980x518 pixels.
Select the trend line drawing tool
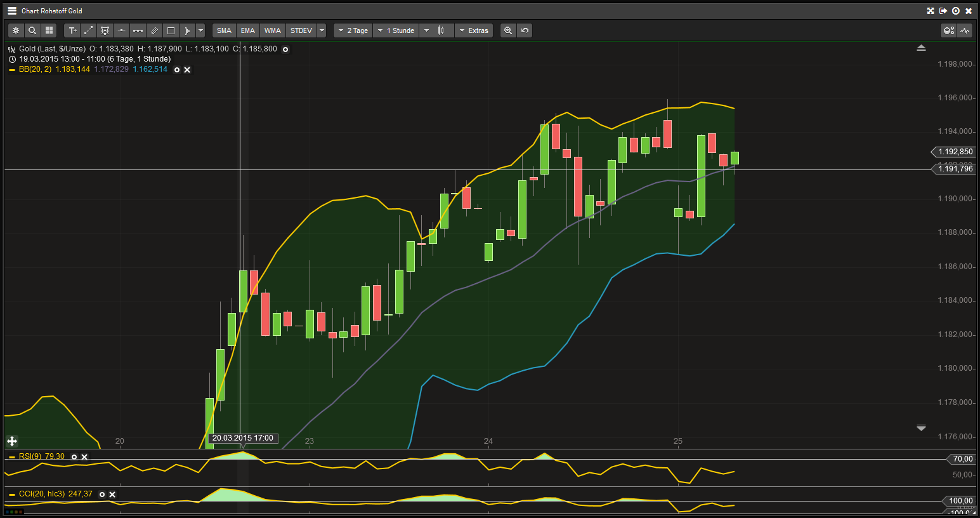(x=88, y=30)
